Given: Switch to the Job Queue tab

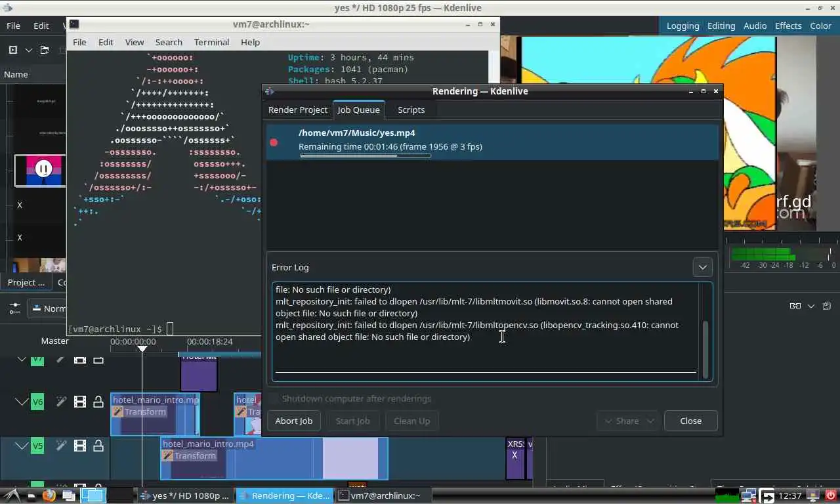Looking at the screenshot, I should [x=358, y=110].
